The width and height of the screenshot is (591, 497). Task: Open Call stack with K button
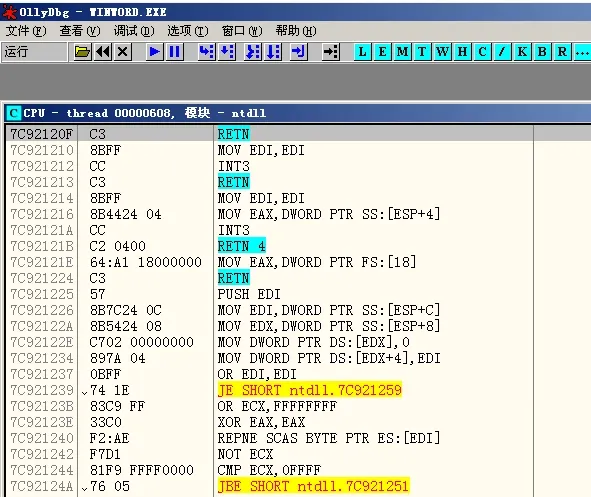[x=522, y=52]
